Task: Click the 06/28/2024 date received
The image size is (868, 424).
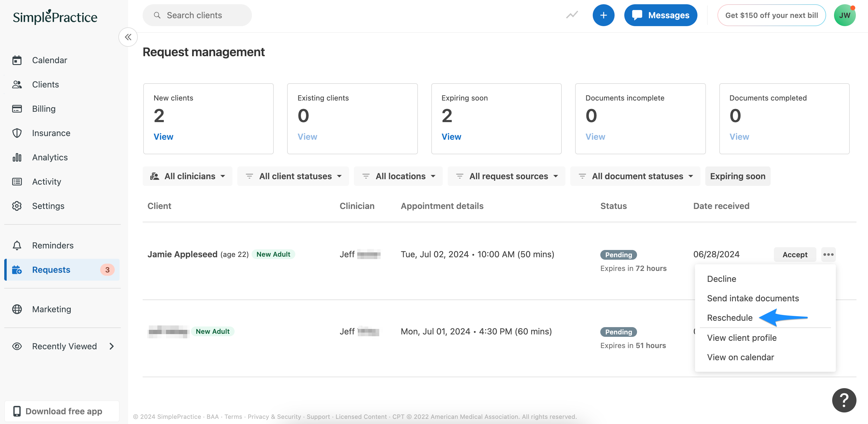Action: [x=716, y=254]
